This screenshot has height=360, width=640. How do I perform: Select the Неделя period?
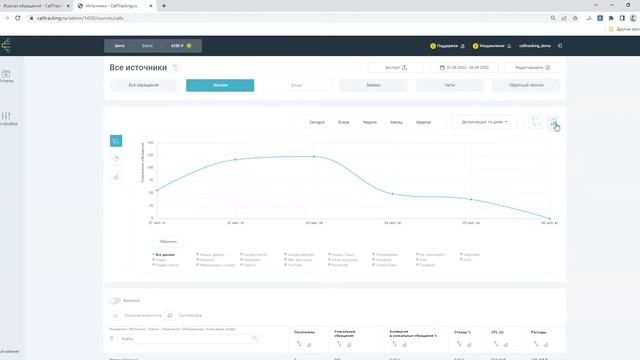(x=370, y=122)
